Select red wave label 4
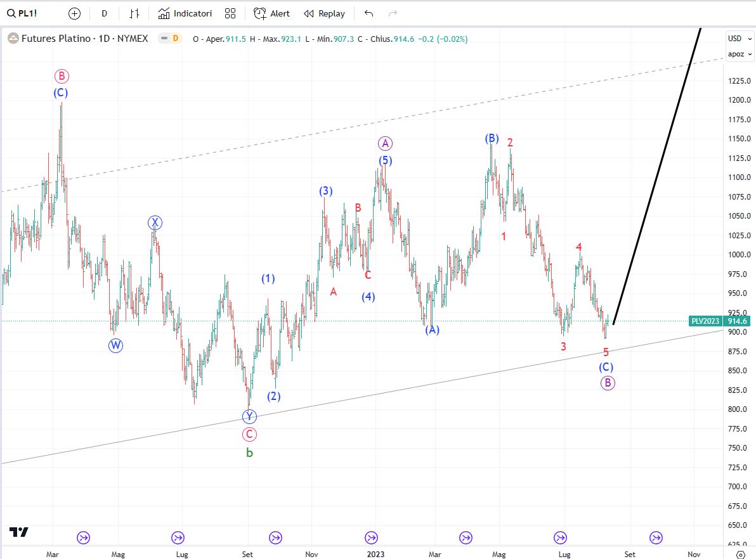Image resolution: width=756 pixels, height=559 pixels. [x=578, y=247]
